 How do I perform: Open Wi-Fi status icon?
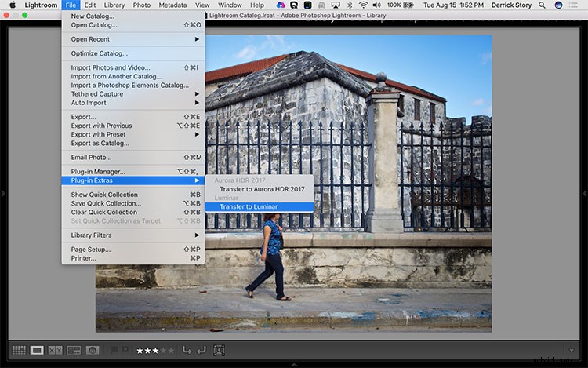363,5
